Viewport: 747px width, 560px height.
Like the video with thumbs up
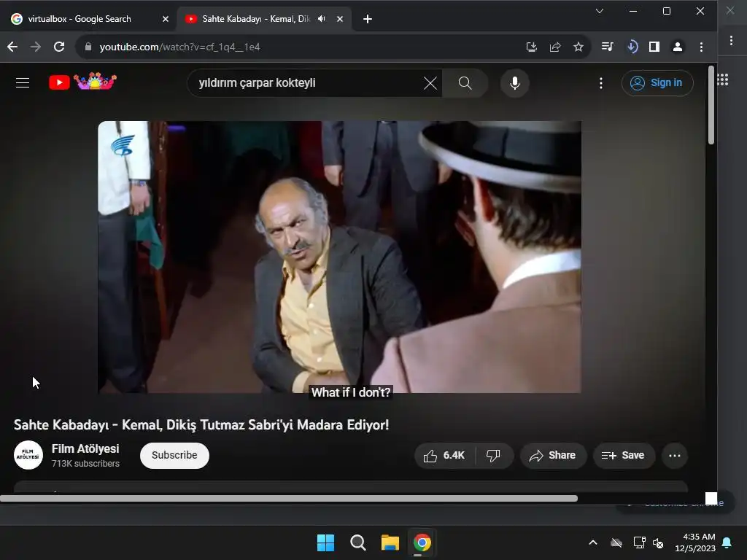click(x=444, y=456)
